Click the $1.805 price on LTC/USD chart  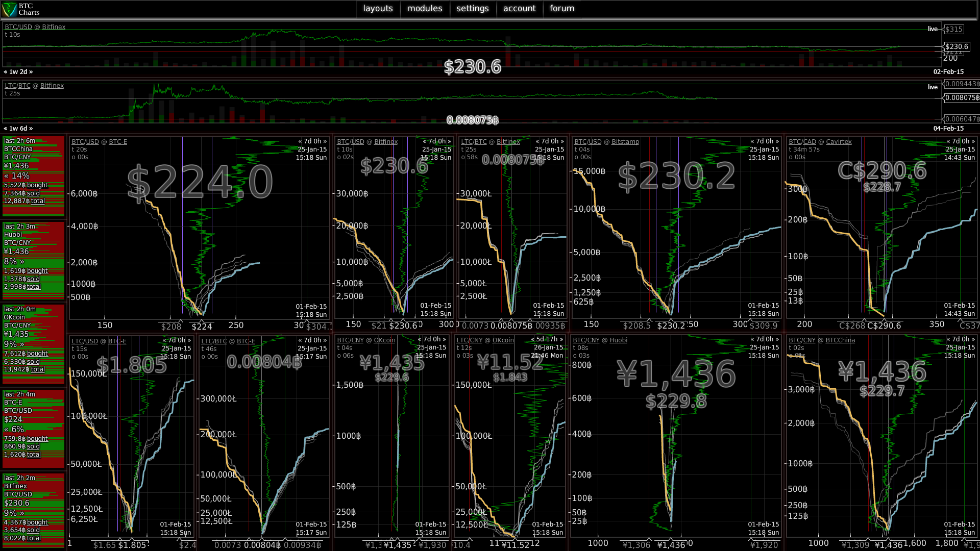(132, 365)
